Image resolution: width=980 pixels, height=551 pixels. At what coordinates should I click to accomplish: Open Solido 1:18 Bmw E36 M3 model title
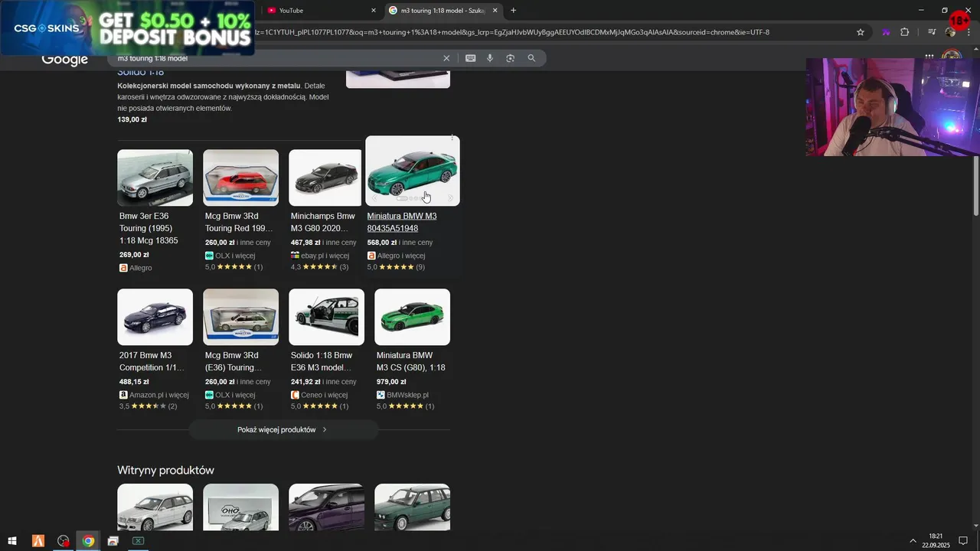pos(322,361)
